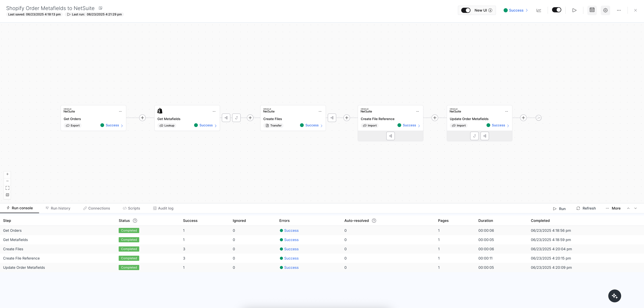Add step after Get Orders
This screenshot has height=308, width=644.
click(x=142, y=118)
